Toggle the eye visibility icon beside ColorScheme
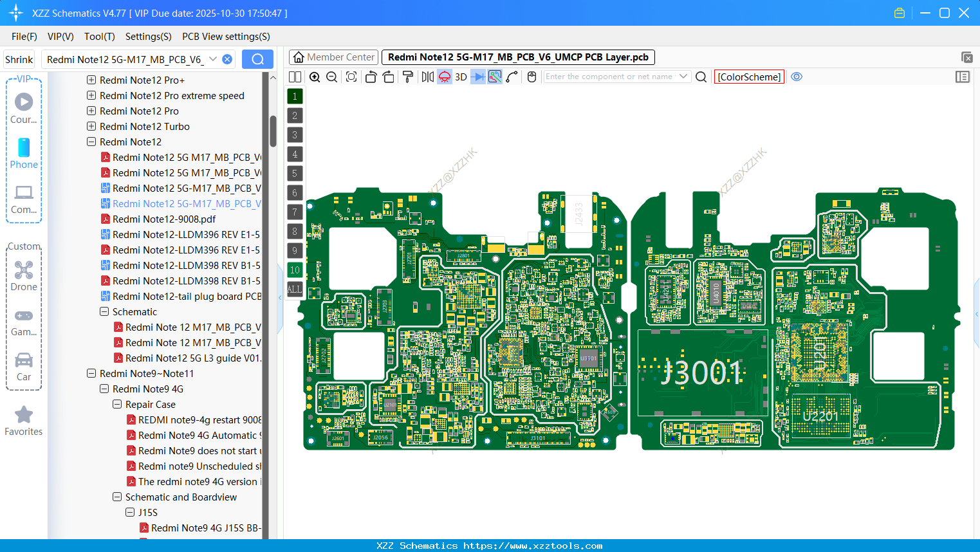 [796, 77]
